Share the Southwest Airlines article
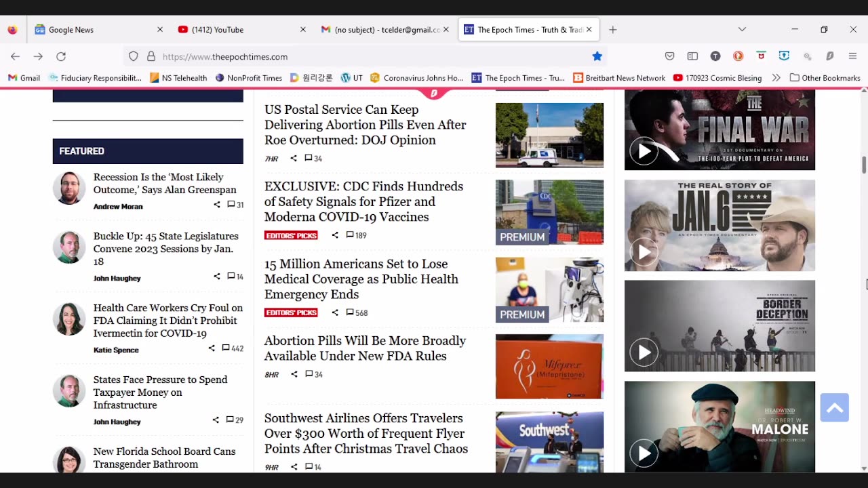Image resolution: width=868 pixels, height=488 pixels. (294, 467)
